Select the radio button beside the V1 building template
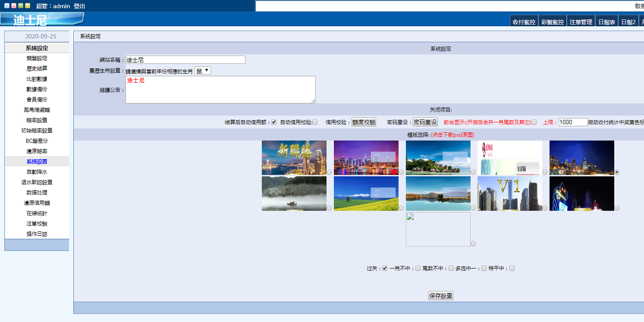The width and height of the screenshot is (644, 322). click(544, 208)
